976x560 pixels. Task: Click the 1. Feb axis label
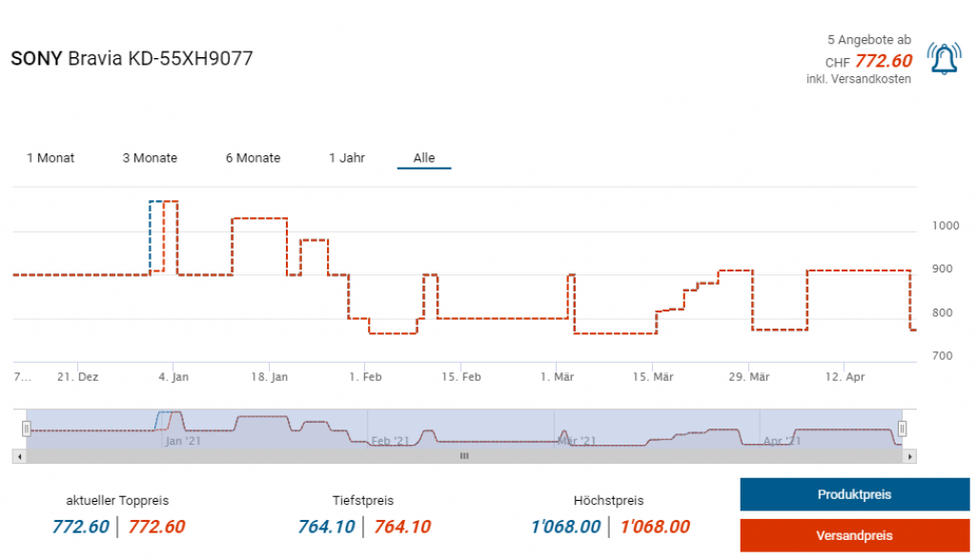(365, 377)
